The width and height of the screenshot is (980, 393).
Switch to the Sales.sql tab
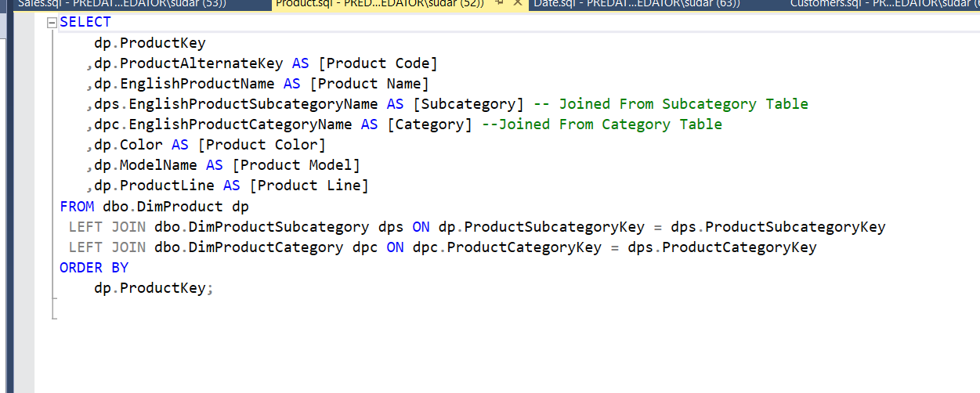[x=121, y=3]
